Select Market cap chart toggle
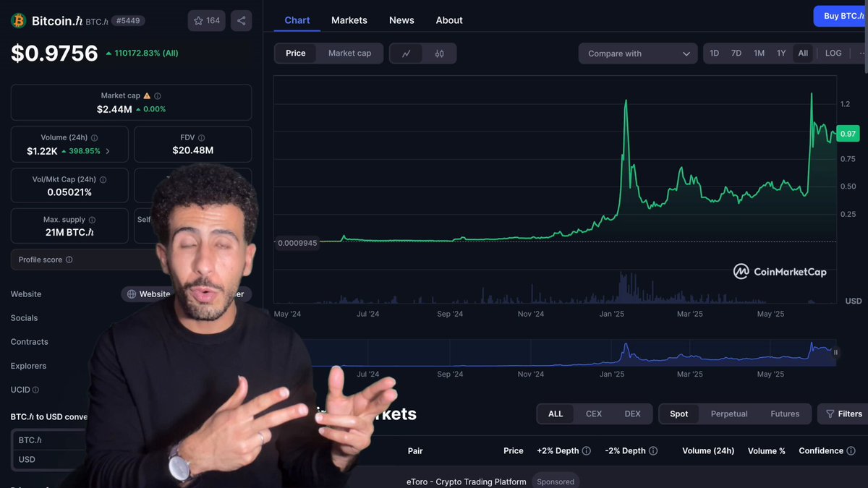The width and height of the screenshot is (868, 488). 349,53
